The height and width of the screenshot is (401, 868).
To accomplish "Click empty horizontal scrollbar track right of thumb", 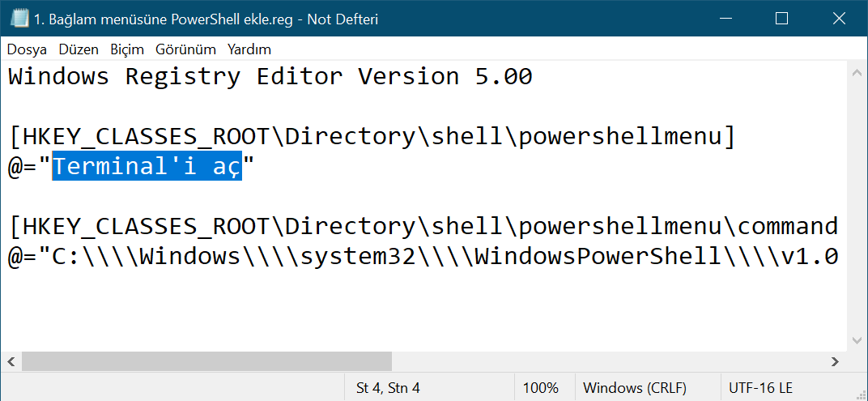I will tap(607, 361).
